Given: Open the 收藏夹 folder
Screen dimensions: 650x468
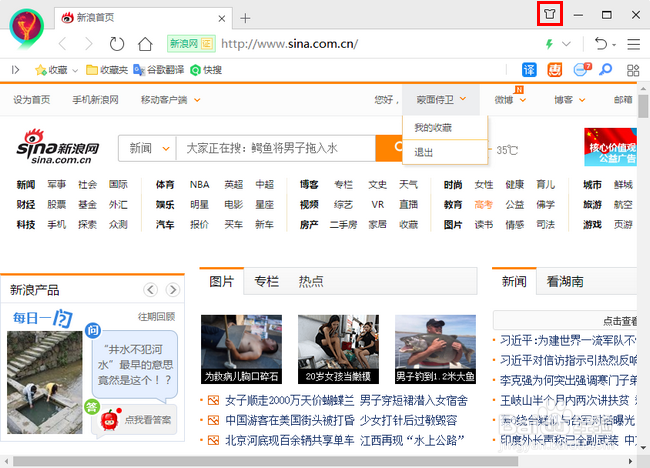Looking at the screenshot, I should point(107,70).
